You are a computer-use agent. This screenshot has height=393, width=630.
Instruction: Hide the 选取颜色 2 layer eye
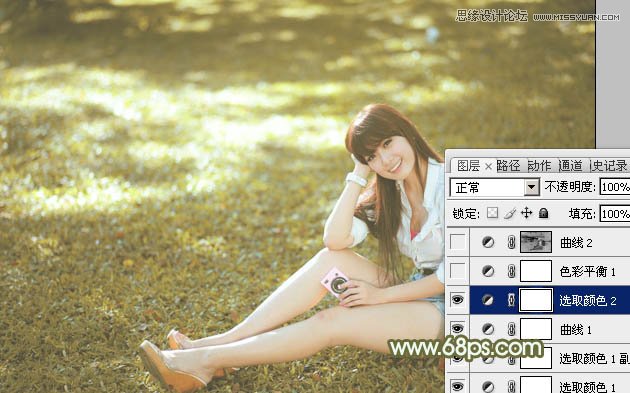coord(458,300)
